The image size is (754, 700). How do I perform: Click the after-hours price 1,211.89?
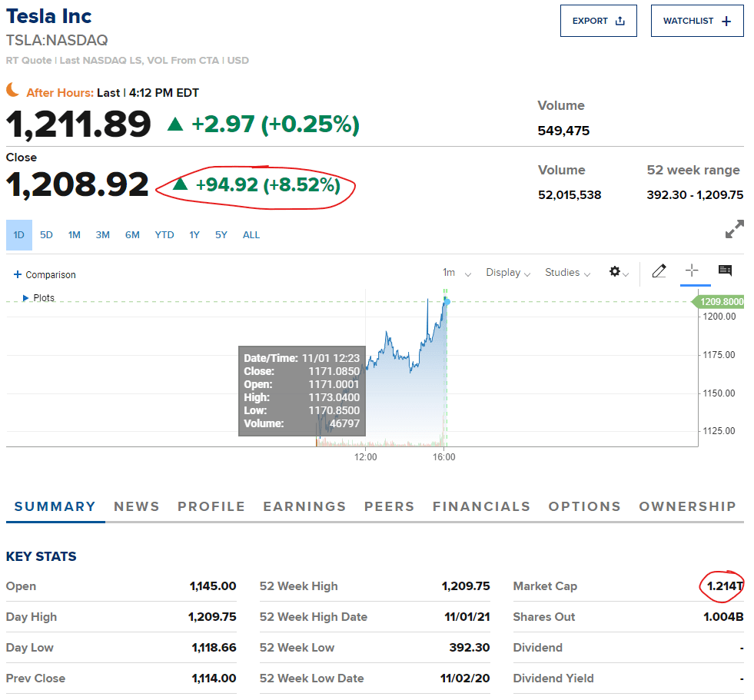(78, 124)
